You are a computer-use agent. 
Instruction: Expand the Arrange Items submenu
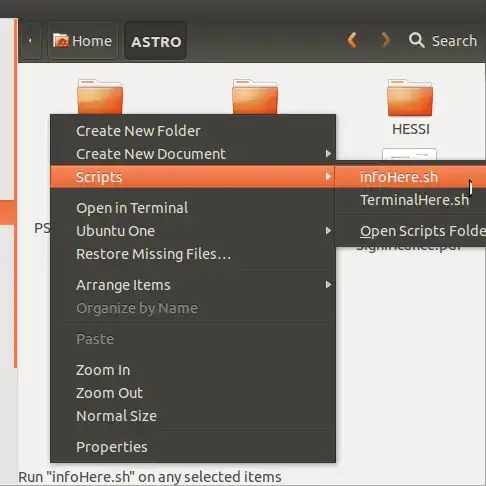pos(193,285)
